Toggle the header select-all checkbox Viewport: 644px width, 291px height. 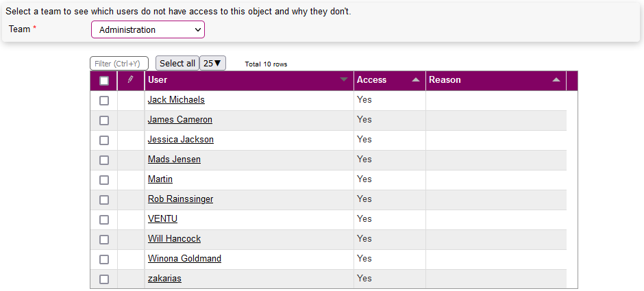[x=104, y=81]
